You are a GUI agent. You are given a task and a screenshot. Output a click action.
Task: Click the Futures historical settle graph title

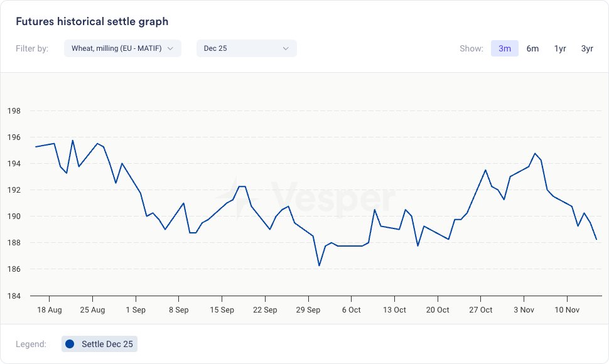(x=92, y=21)
